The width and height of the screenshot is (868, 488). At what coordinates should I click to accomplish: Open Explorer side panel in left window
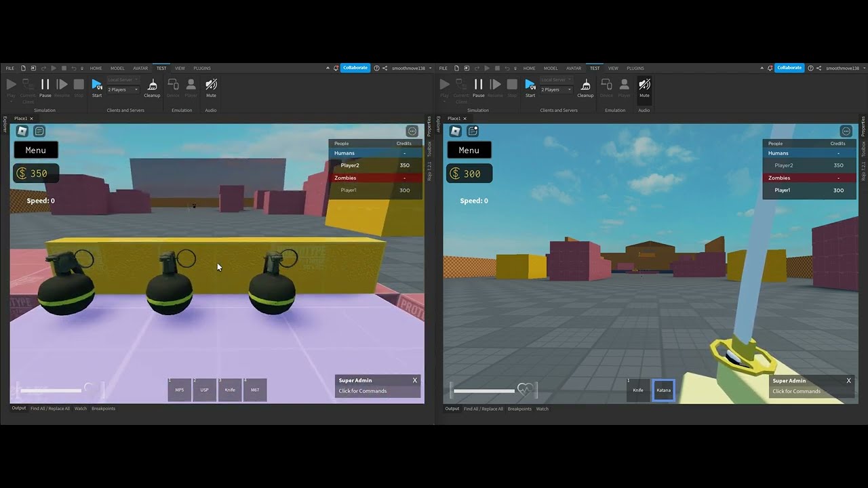[x=5, y=124]
